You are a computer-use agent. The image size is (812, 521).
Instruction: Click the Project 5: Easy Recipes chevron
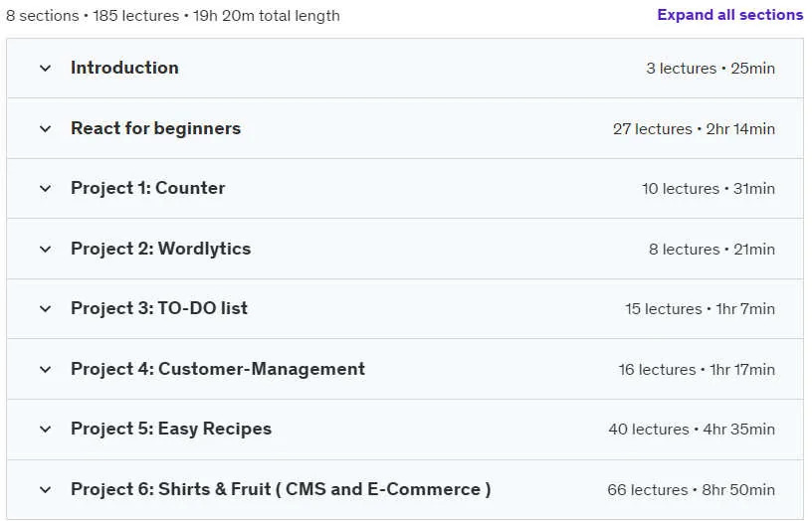click(x=46, y=430)
